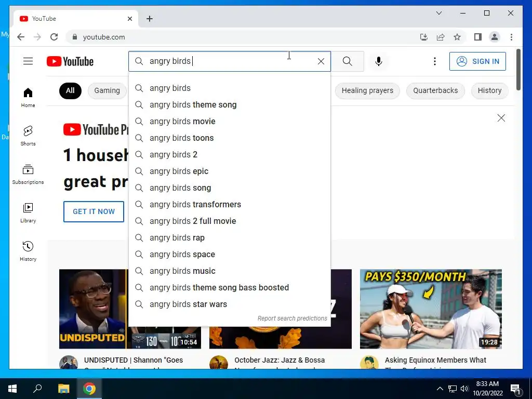
Task: Choose suggestion "angry birds movie"
Action: click(x=230, y=122)
